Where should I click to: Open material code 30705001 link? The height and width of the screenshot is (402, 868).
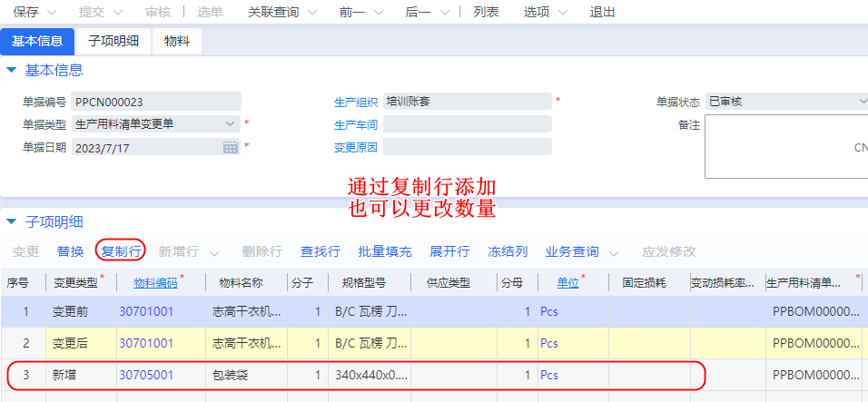(x=146, y=375)
